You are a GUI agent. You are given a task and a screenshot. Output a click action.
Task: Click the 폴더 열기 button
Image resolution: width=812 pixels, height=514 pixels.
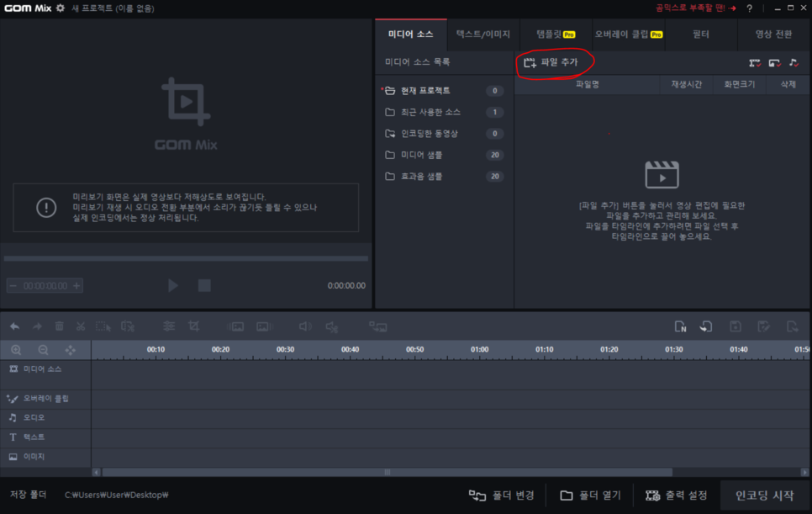[x=590, y=495]
